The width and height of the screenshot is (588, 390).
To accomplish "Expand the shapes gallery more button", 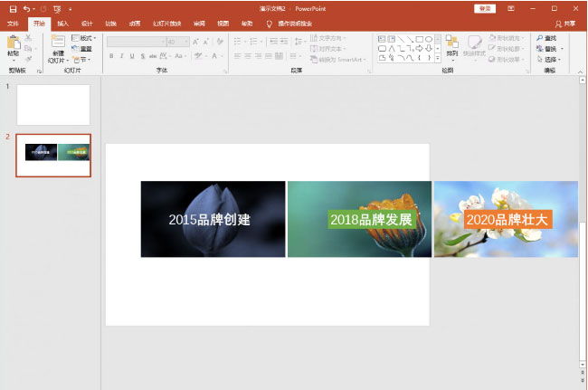I will [x=438, y=58].
